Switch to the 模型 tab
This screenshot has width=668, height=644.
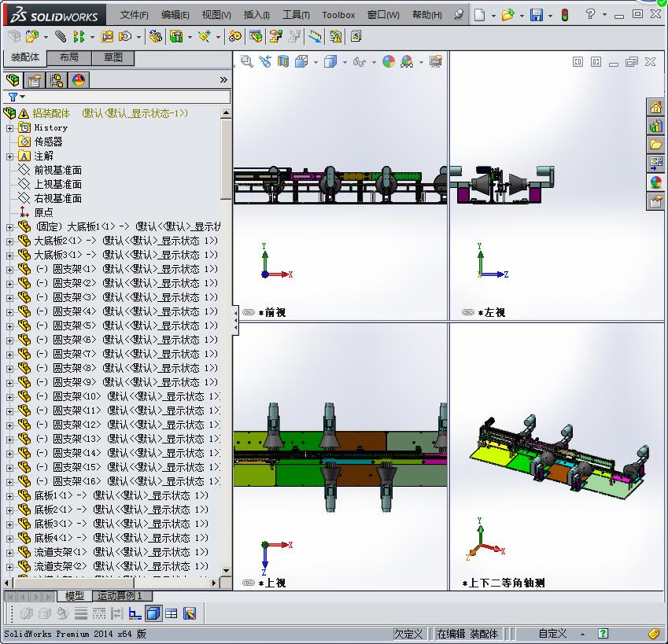pyautogui.click(x=74, y=596)
